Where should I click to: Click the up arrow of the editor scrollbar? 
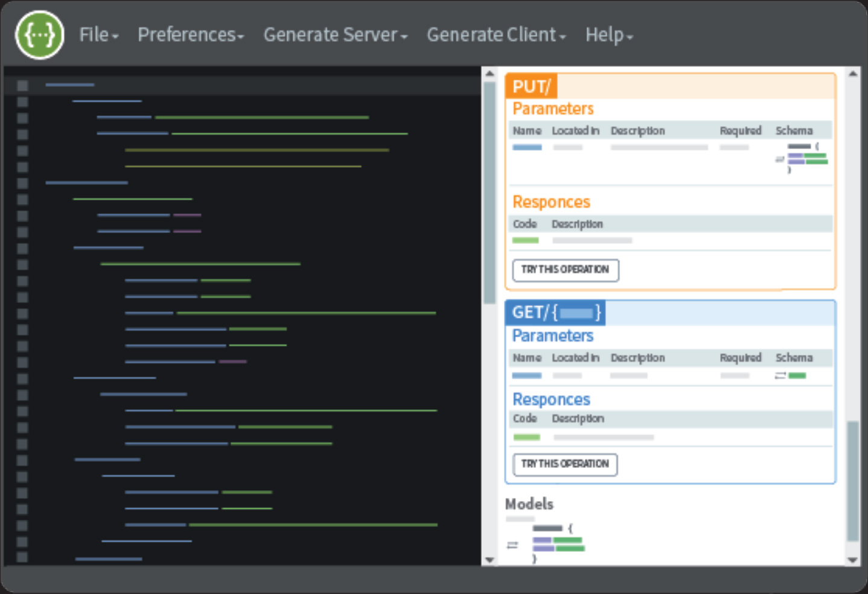click(490, 74)
